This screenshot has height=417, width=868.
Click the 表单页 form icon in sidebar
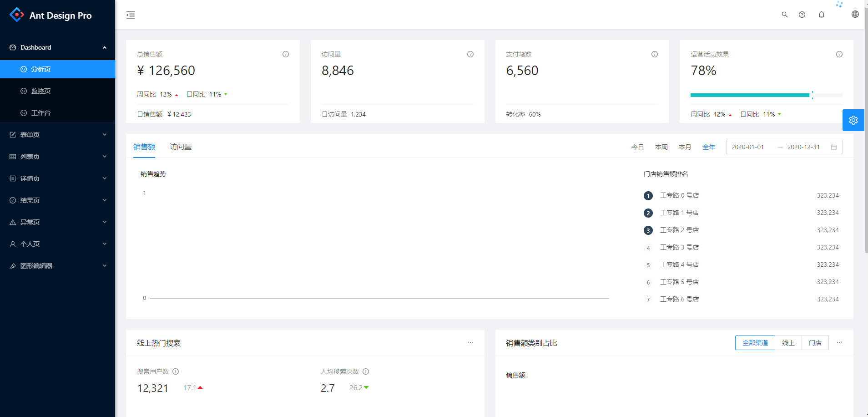click(13, 135)
